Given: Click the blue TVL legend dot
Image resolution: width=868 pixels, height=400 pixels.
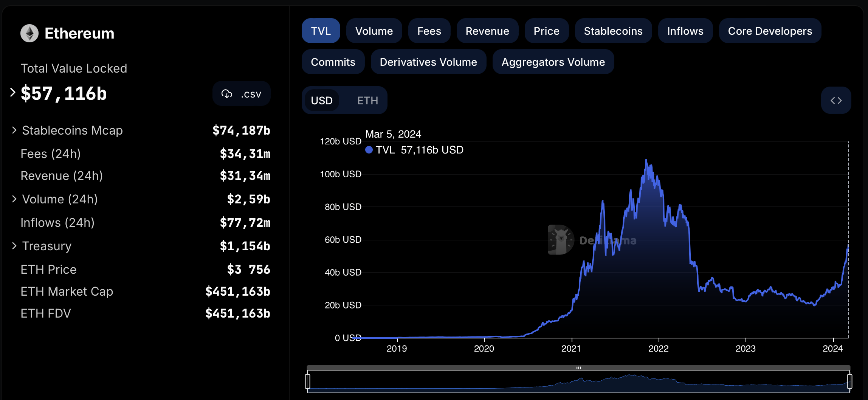Looking at the screenshot, I should pos(369,150).
